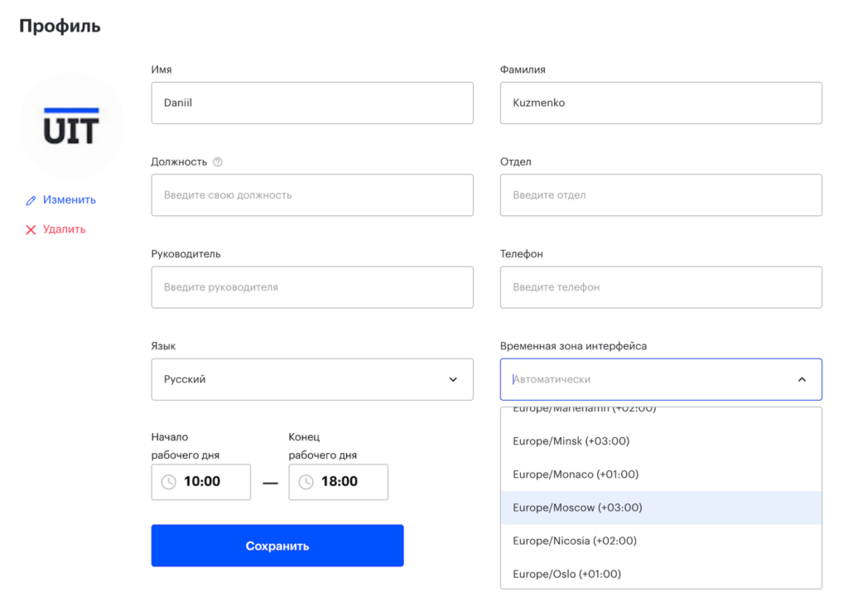Click the Телефон input field

[x=661, y=287]
